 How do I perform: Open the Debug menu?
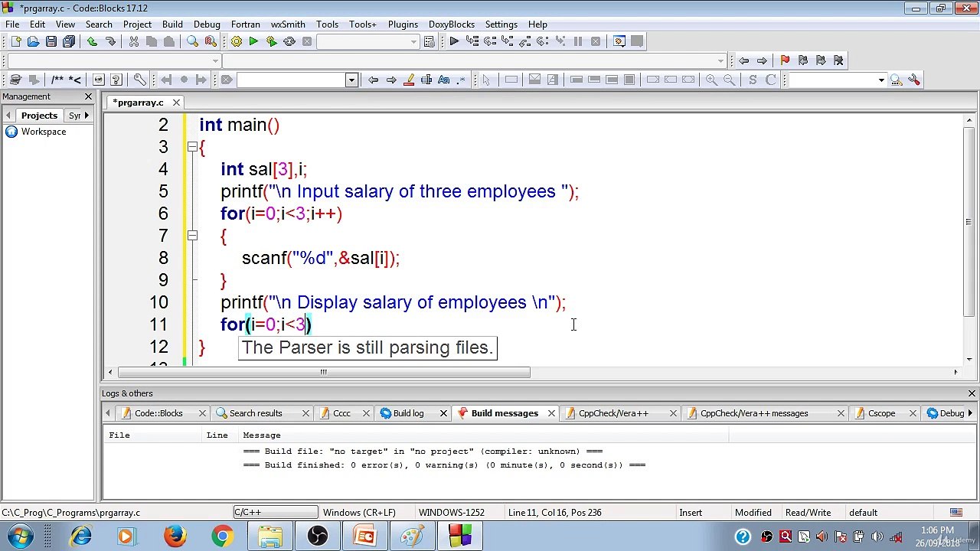point(207,24)
